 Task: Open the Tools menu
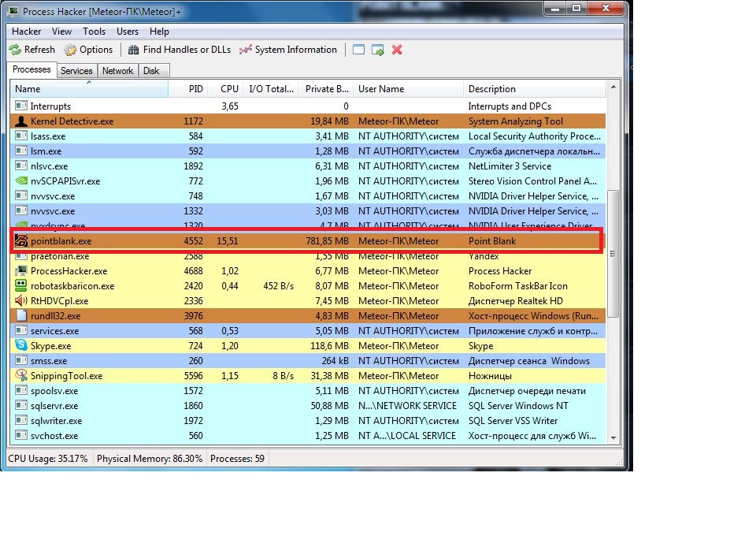tap(94, 32)
